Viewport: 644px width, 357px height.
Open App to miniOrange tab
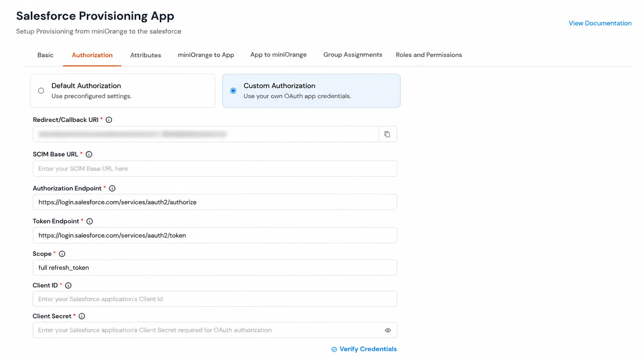[278, 55]
